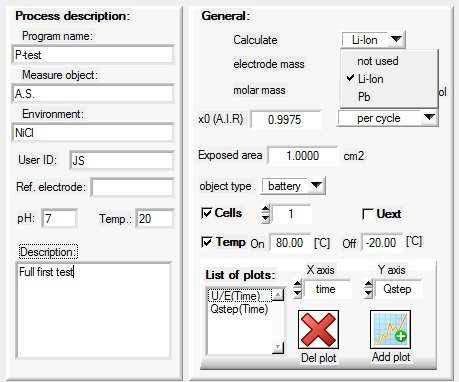
Task: Click the x0 (A.I.R) value field
Action: (286, 119)
